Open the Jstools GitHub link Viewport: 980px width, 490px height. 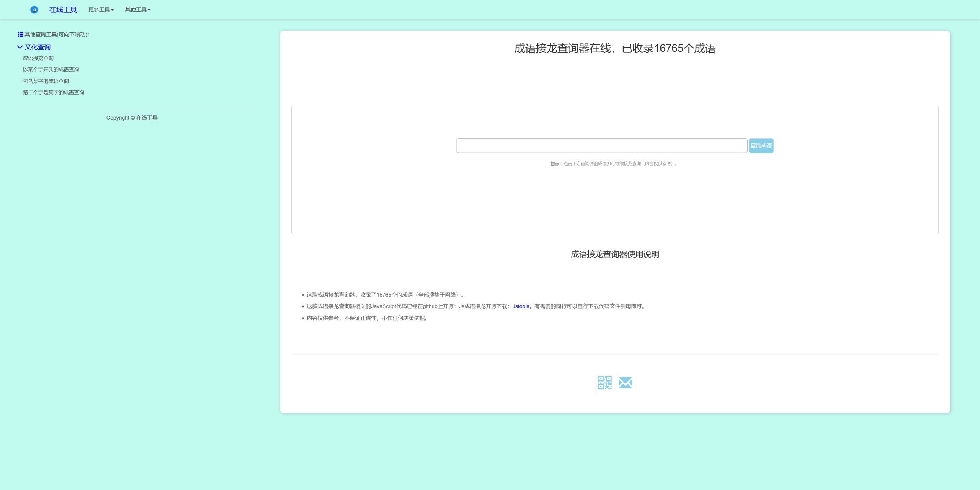pyautogui.click(x=521, y=306)
